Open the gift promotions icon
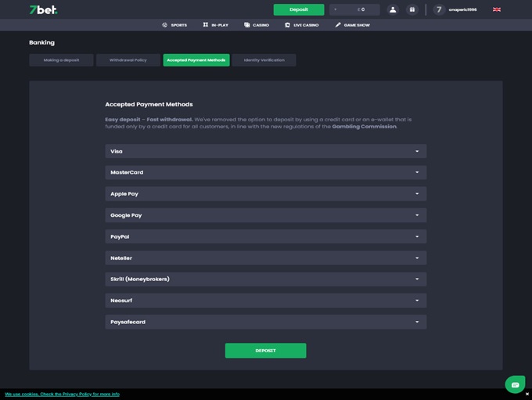The width and height of the screenshot is (532, 400). pyautogui.click(x=413, y=9)
